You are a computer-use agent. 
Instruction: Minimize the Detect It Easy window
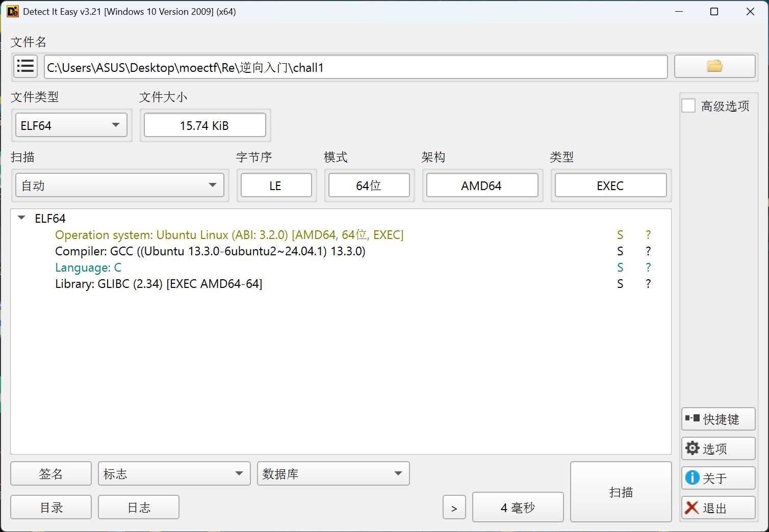click(679, 11)
